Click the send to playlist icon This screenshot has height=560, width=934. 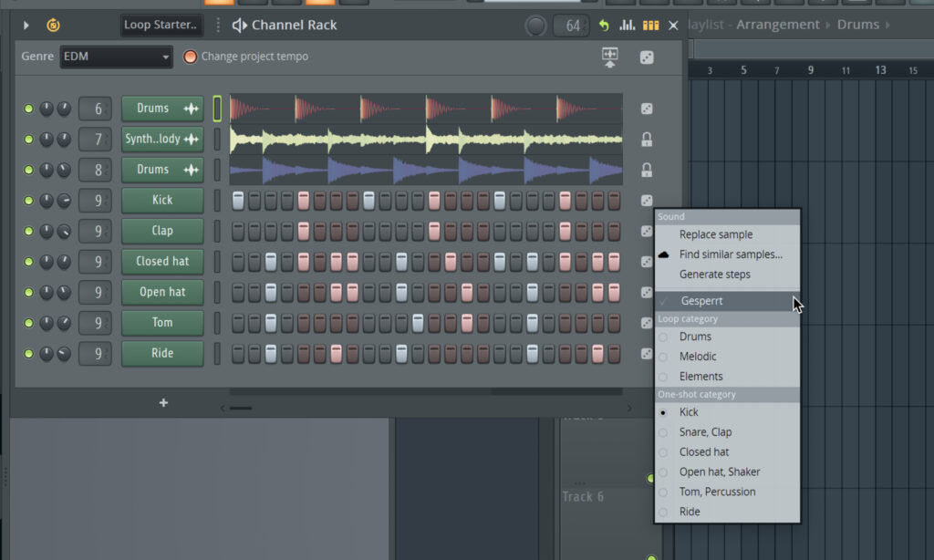point(610,57)
